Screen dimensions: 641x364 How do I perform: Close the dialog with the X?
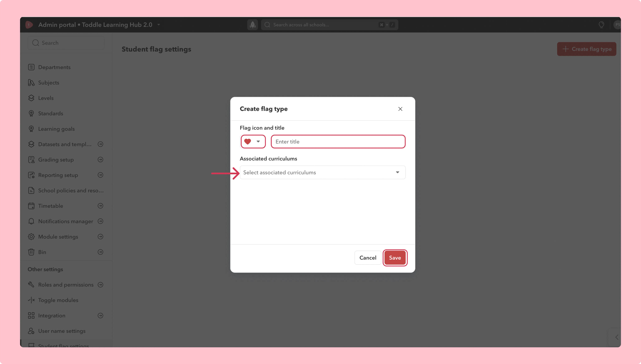(400, 109)
